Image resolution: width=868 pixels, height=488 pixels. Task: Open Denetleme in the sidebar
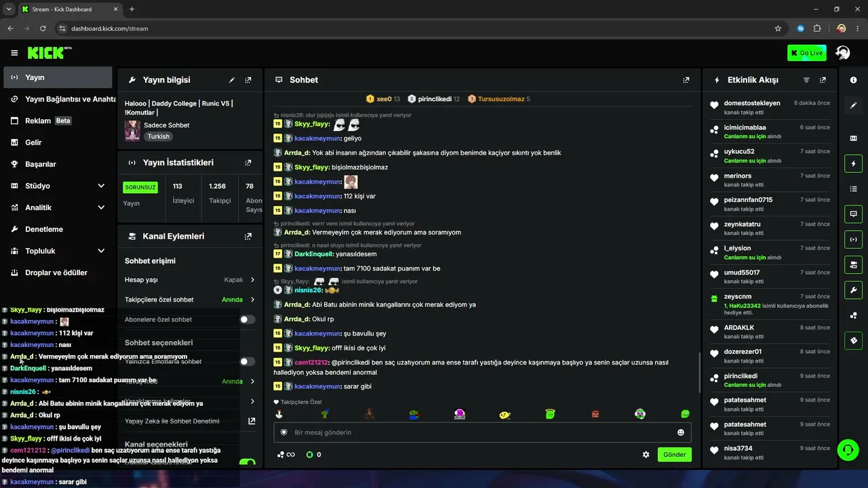point(58,229)
